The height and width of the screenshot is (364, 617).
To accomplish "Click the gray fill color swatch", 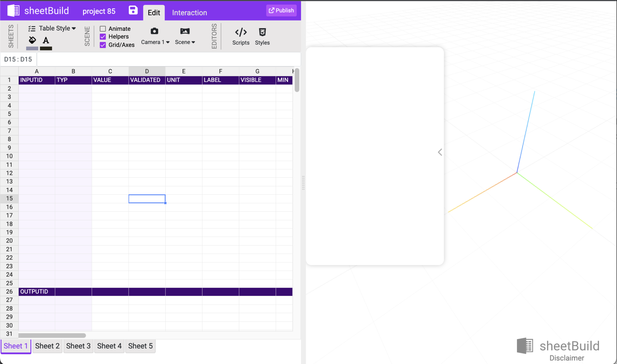I will click(32, 49).
